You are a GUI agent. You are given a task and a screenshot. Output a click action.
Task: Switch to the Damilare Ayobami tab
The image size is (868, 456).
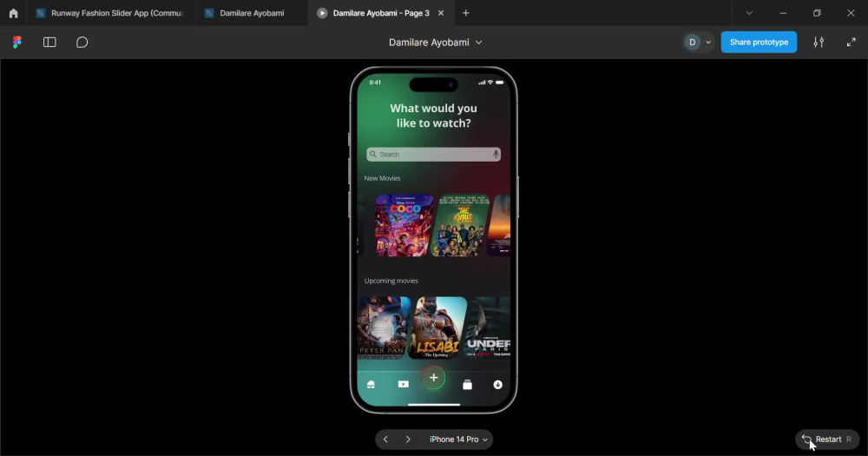click(x=252, y=13)
